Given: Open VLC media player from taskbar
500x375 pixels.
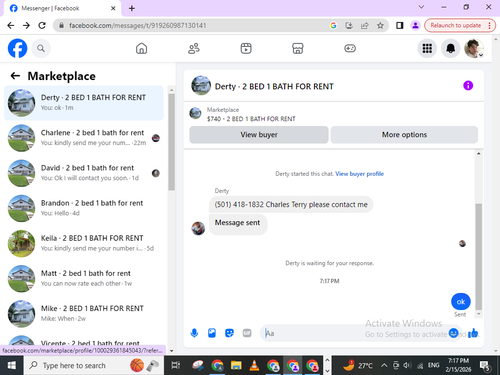Looking at the screenshot, I should pos(254,366).
